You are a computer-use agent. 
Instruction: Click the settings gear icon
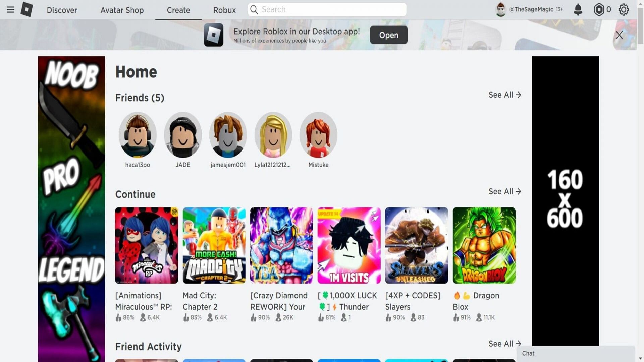point(624,9)
